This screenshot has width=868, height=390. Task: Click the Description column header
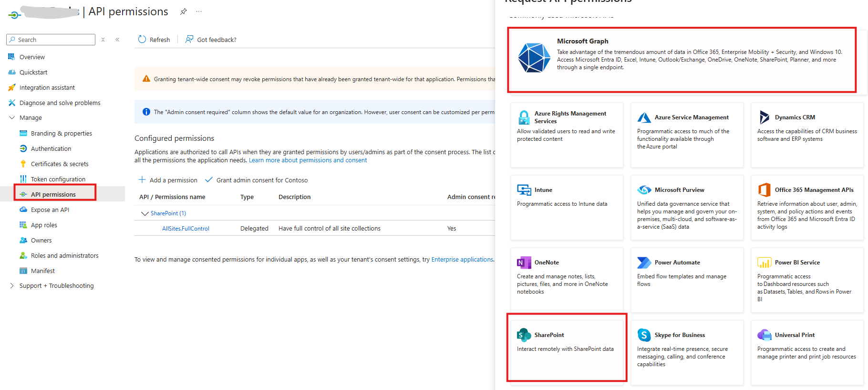click(294, 197)
